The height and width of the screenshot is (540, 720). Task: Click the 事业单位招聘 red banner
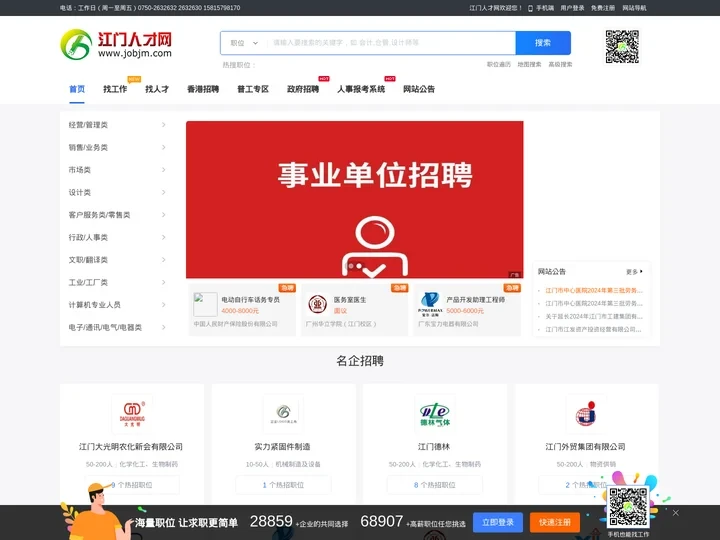pyautogui.click(x=354, y=199)
